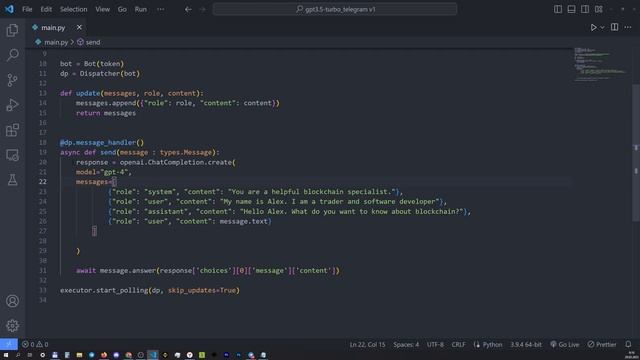This screenshot has height=360, width=640.
Task: Open the Run menu
Action: pos(140,9)
